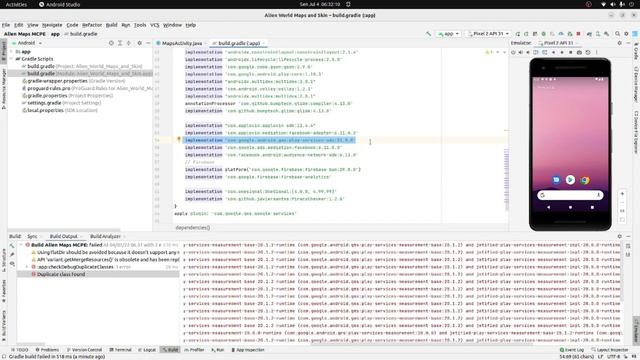Image resolution: width=640 pixels, height=360 pixels.
Task: Open the Tools menu
Action: (140, 25)
